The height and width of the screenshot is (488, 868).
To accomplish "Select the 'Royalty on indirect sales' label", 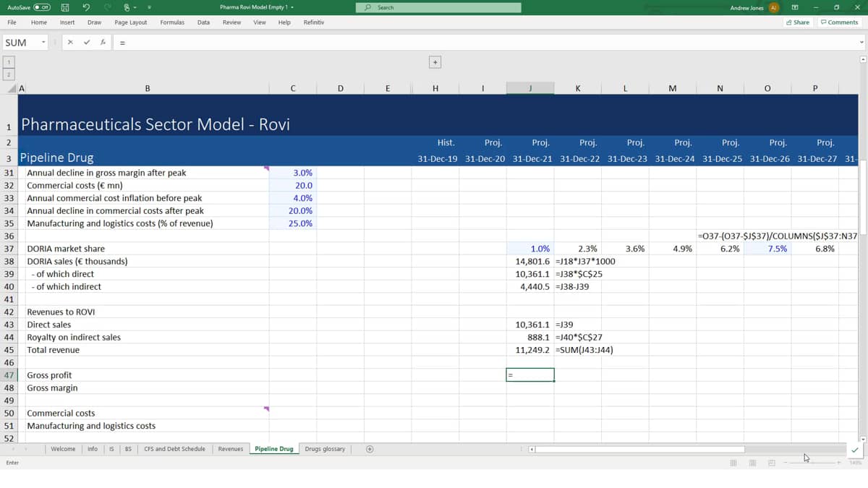I will tap(74, 338).
